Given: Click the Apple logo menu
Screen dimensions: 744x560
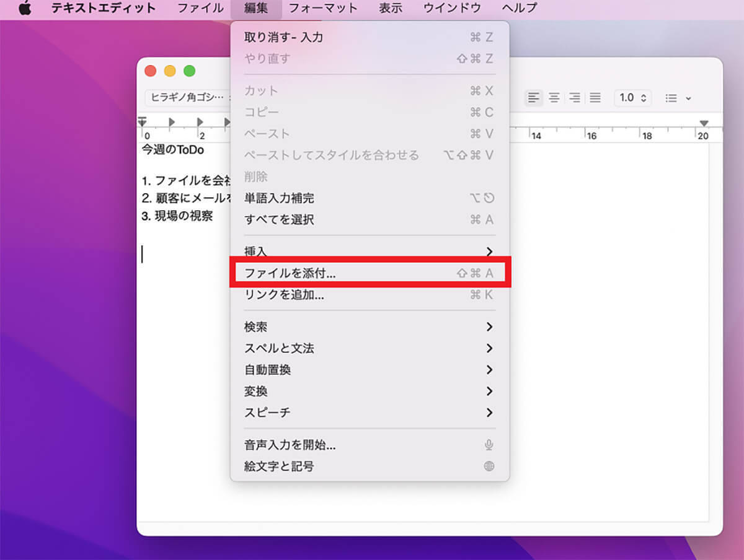Looking at the screenshot, I should 25,9.
